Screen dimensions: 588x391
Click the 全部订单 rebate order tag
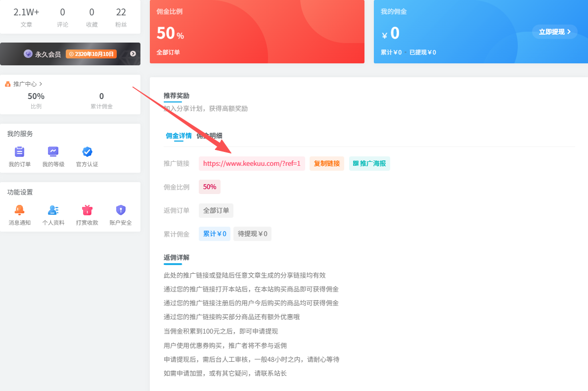point(216,210)
